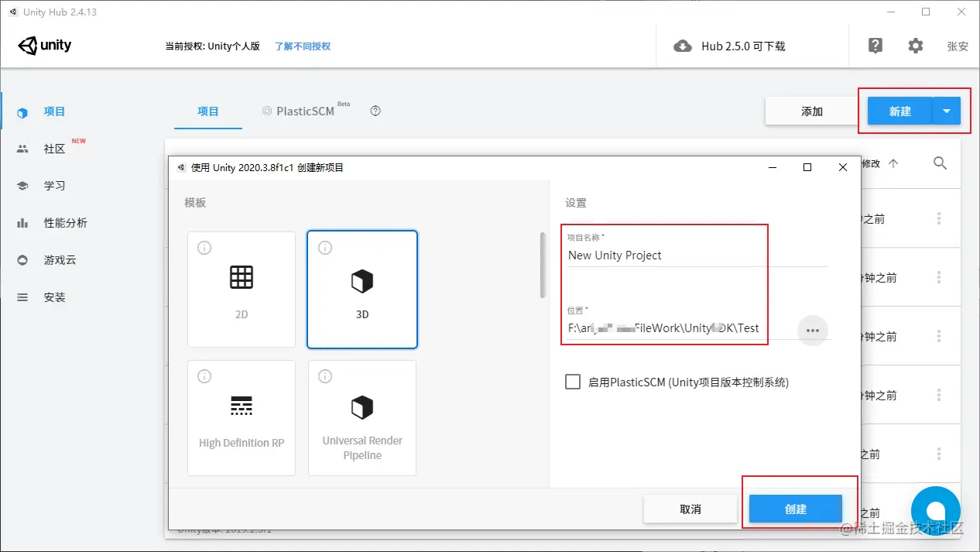Click info icon on High Definition RP
Image resolution: width=980 pixels, height=552 pixels.
[204, 376]
